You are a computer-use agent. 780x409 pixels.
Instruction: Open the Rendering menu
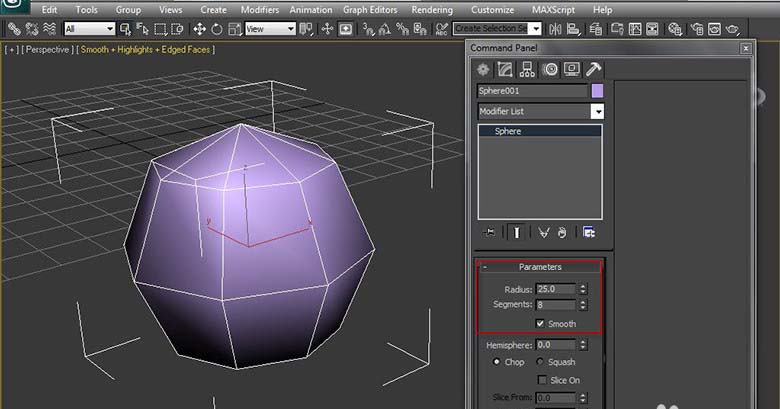point(432,9)
